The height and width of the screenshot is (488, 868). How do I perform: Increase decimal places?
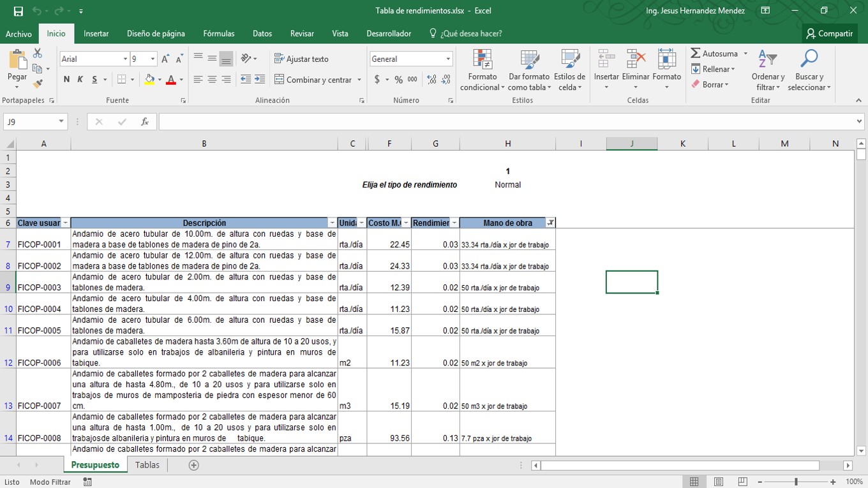(x=432, y=80)
